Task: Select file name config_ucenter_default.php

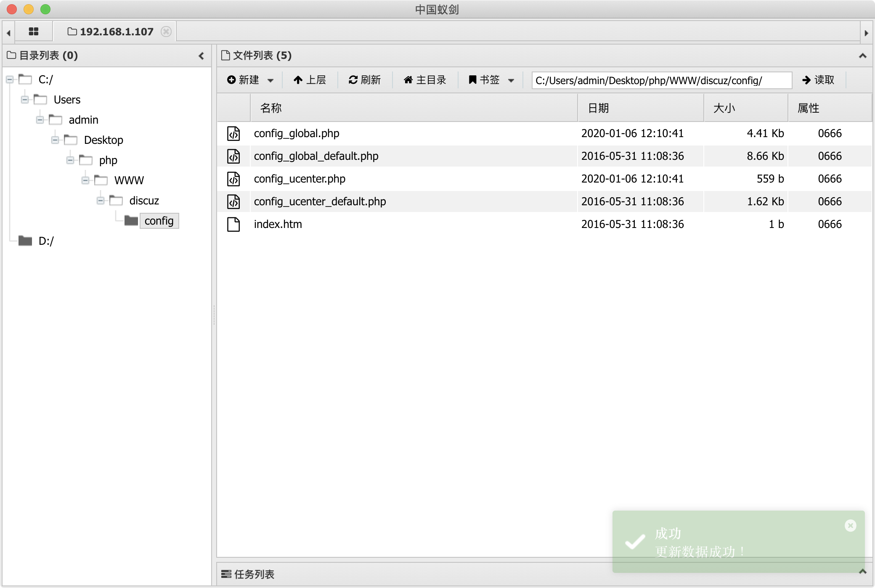Action: click(x=320, y=201)
